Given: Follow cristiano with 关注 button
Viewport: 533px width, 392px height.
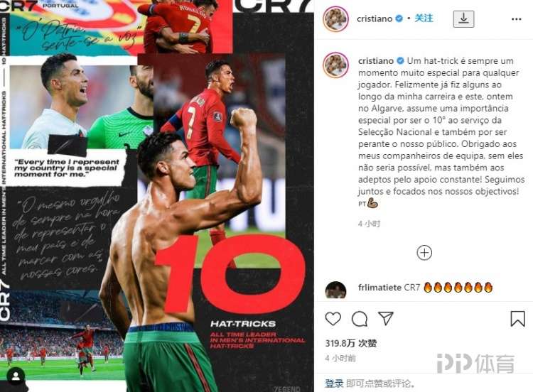Looking at the screenshot, I should tap(424, 18).
